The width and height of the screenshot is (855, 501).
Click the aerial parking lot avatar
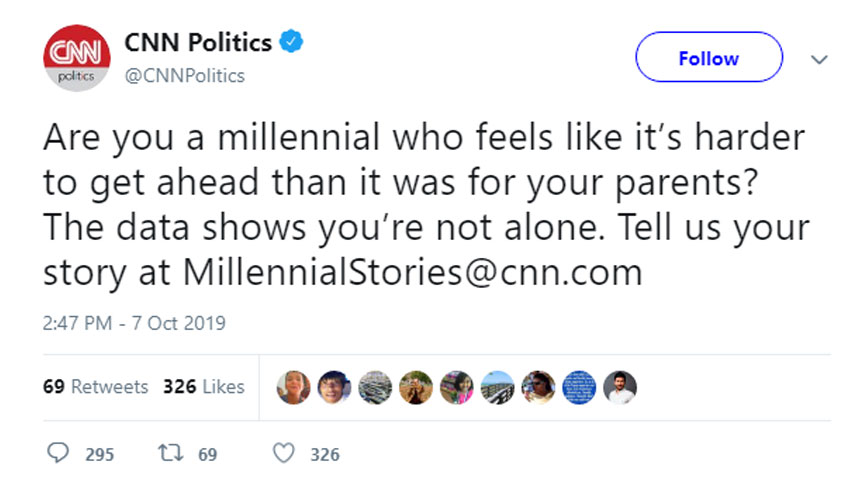pyautogui.click(x=376, y=387)
